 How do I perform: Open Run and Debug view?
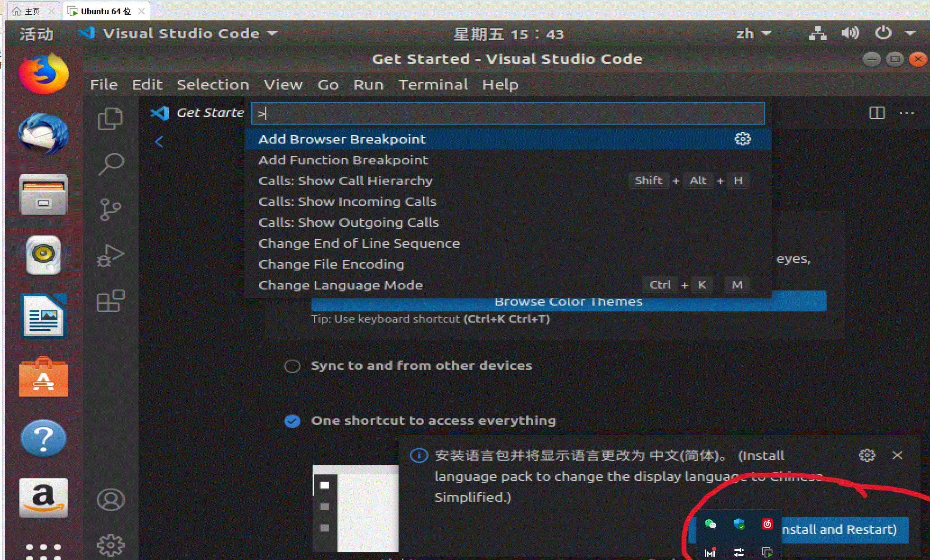tap(110, 256)
